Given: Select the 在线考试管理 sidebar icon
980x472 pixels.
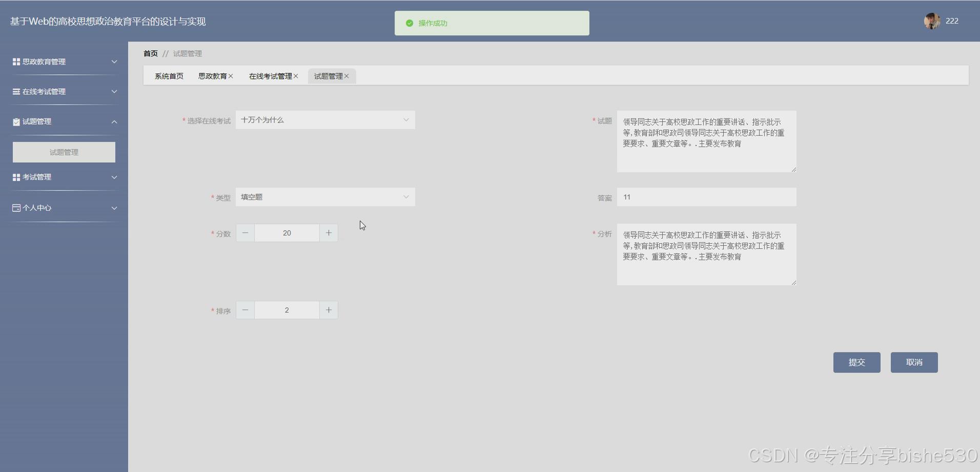Looking at the screenshot, I should pos(16,91).
